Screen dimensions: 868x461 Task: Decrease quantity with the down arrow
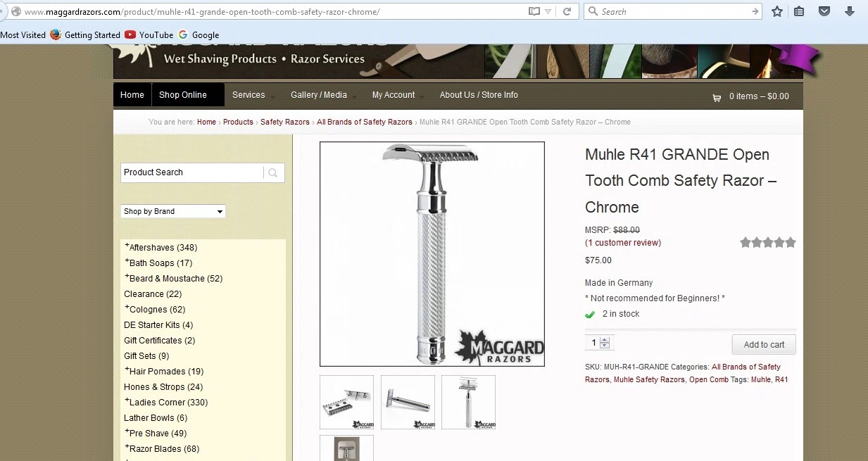coord(605,346)
